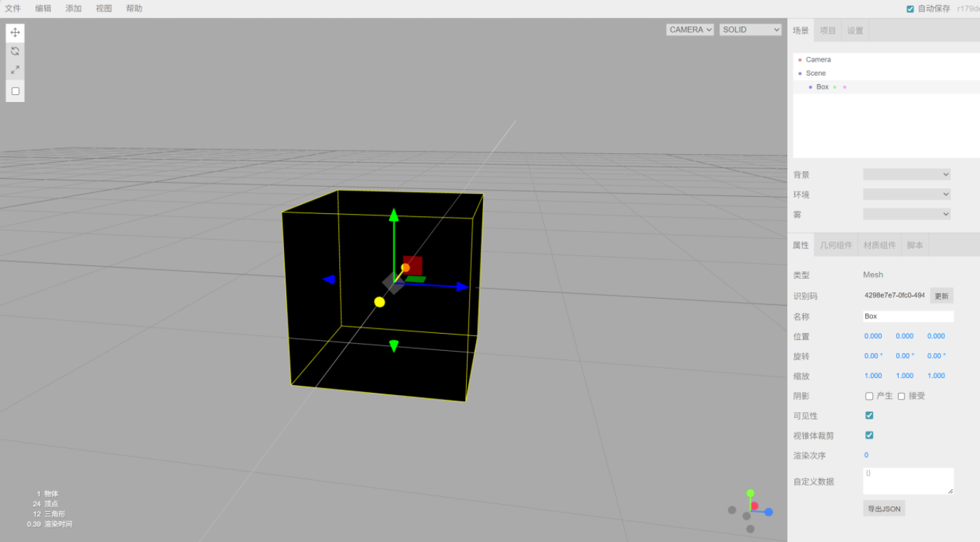Click the blue left arrowhead on gizmo
Viewport: 980px width, 542px height.
click(329, 280)
